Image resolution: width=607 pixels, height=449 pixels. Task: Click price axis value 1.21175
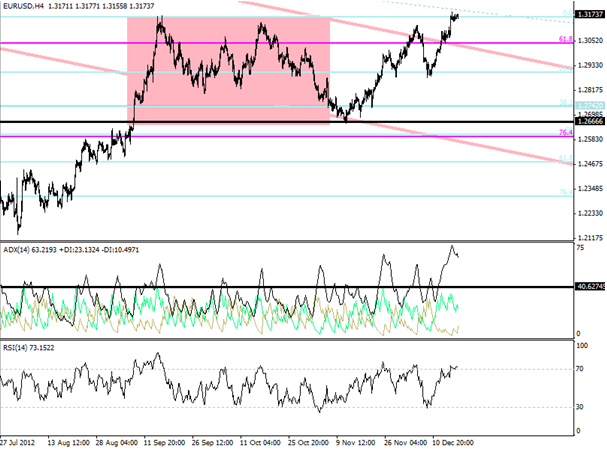pyautogui.click(x=590, y=237)
